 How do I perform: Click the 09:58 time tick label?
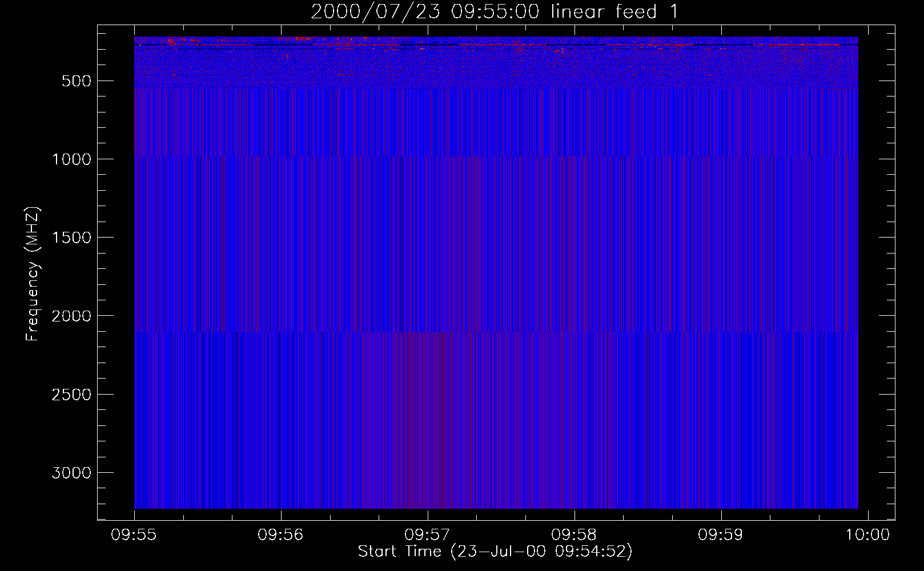[x=575, y=535]
